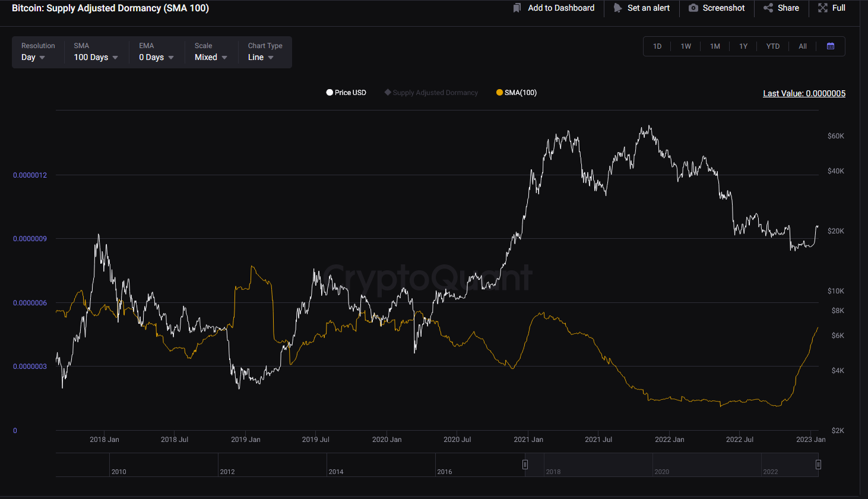Select the 1M range button
The height and width of the screenshot is (499, 868).
click(x=715, y=46)
